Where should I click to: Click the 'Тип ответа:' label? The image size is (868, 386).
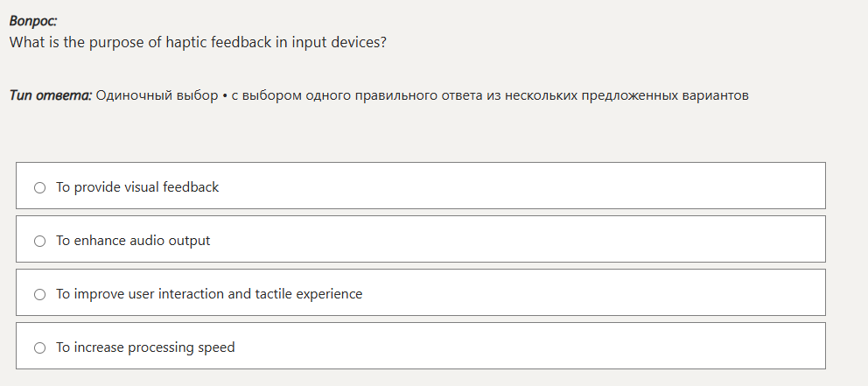tap(50, 95)
